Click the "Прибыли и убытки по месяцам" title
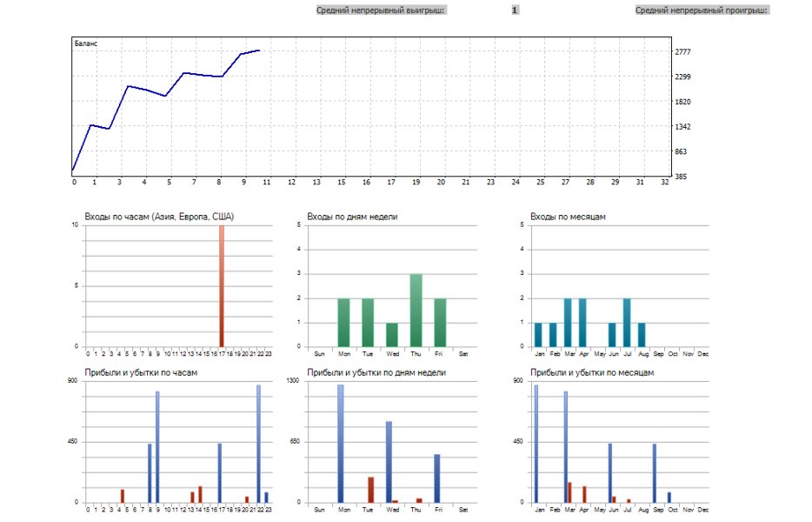The image size is (812, 522). [592, 372]
